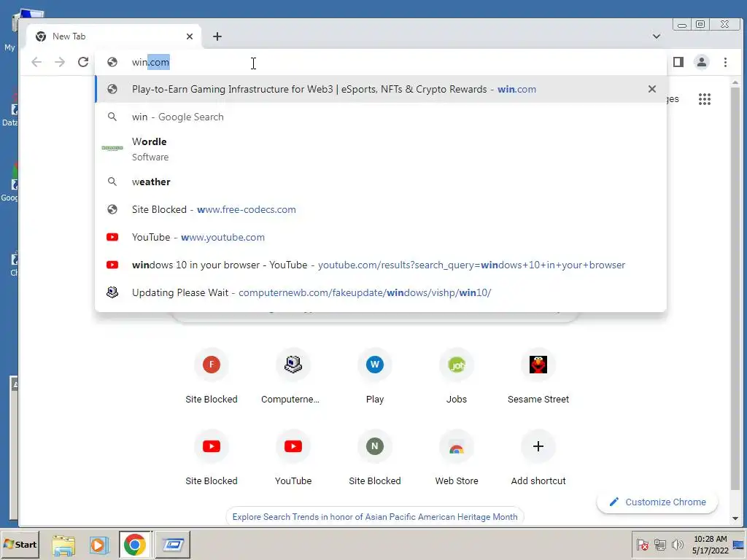Open the Google apps grid icon
This screenshot has height=560, width=747.
tap(705, 99)
